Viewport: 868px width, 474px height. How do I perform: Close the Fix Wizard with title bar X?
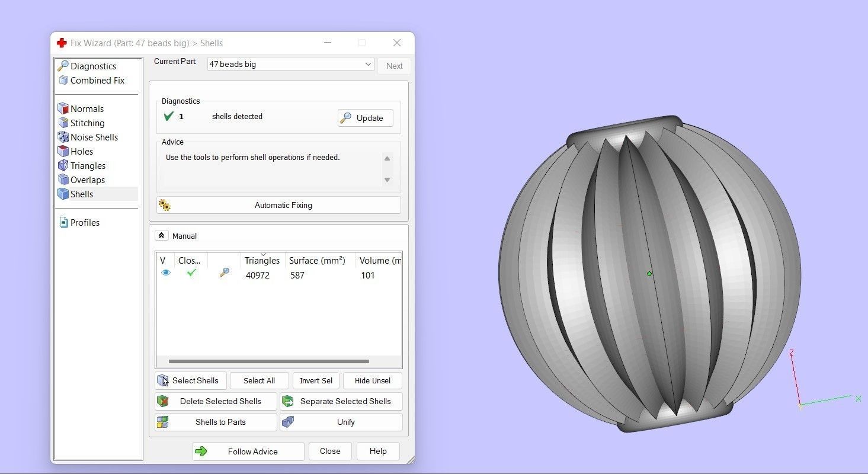[397, 43]
